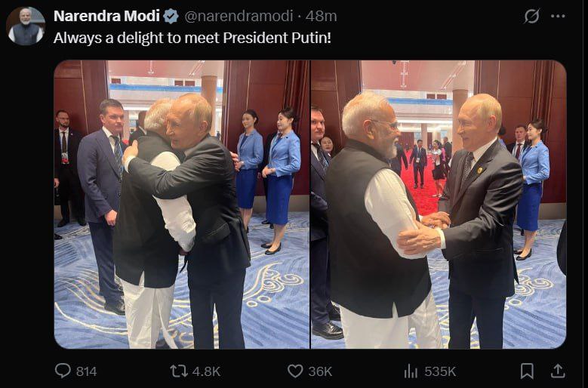Click the 814 replies count
Viewport: 588px width, 388px height.
tap(86, 371)
